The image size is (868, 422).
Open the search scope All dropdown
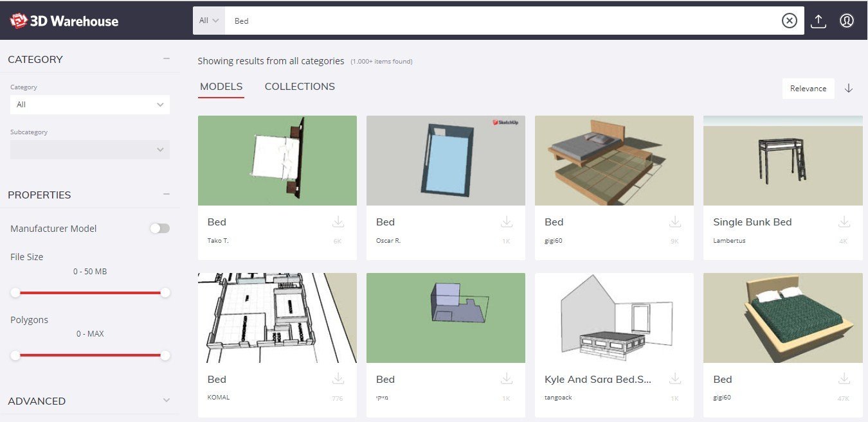pos(209,21)
